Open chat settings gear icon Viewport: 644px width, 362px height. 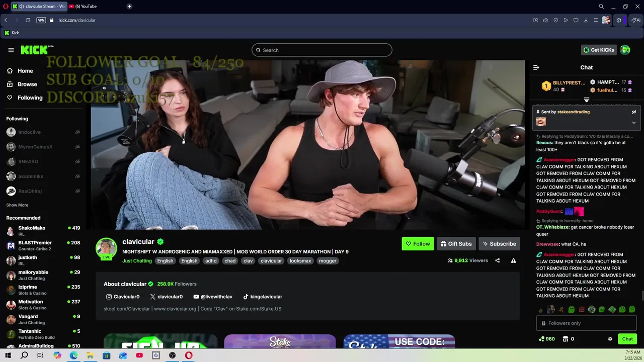(x=610, y=339)
